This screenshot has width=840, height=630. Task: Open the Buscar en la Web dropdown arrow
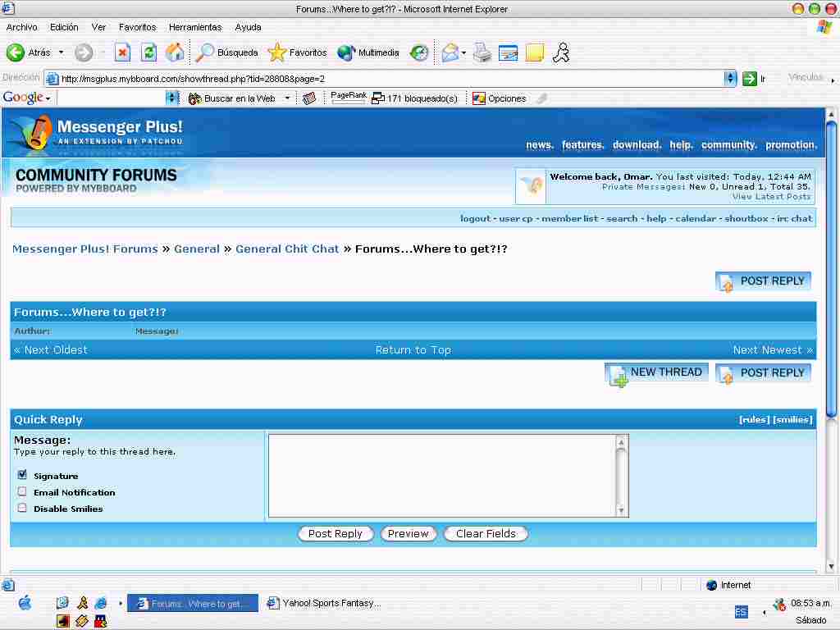[287, 98]
